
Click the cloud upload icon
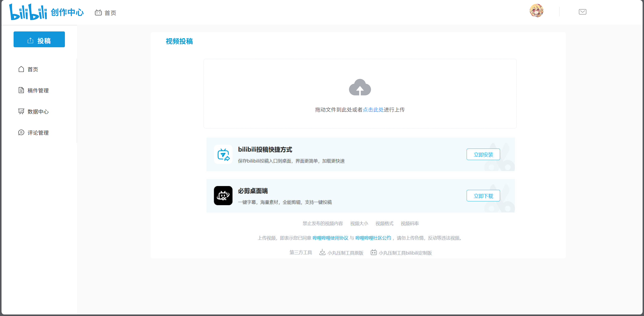pyautogui.click(x=360, y=87)
